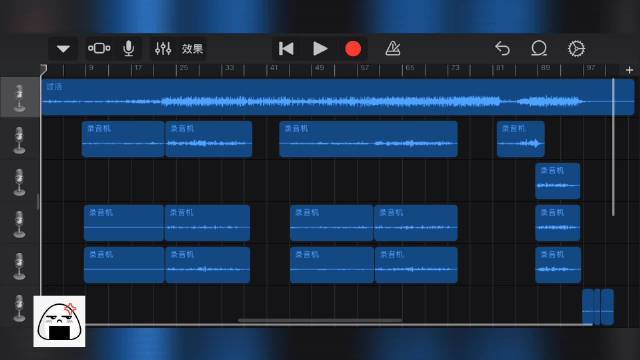
Task: Tap the 效果 effects button
Action: pyautogui.click(x=192, y=49)
